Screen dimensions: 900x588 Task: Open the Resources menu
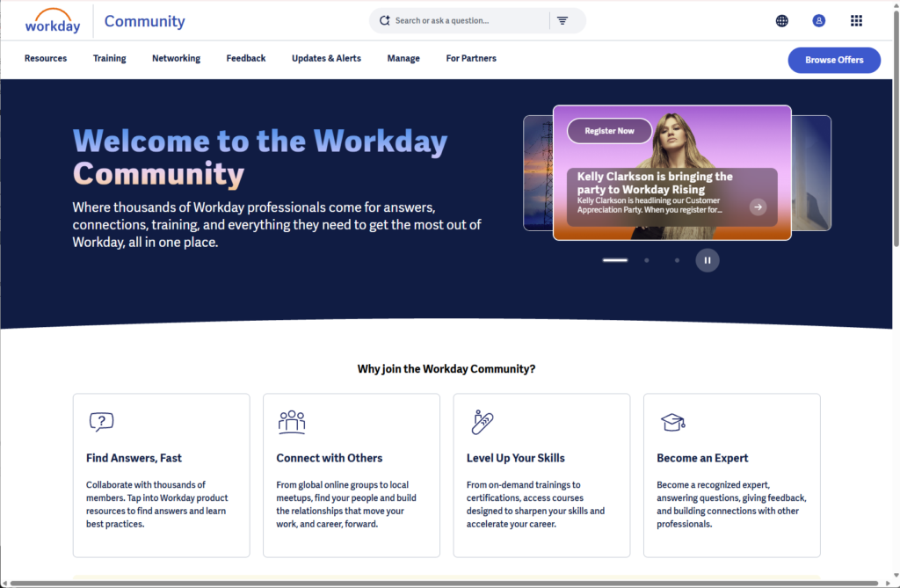click(46, 59)
